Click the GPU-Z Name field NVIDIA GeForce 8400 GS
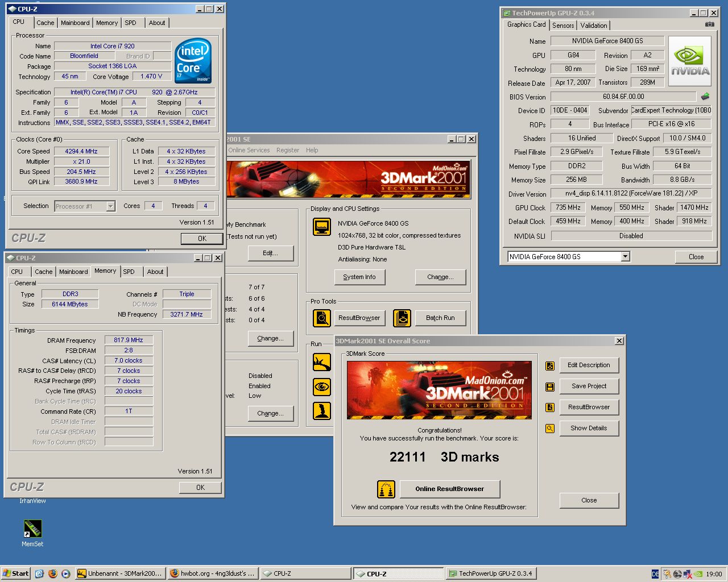The image size is (728, 582). point(607,41)
